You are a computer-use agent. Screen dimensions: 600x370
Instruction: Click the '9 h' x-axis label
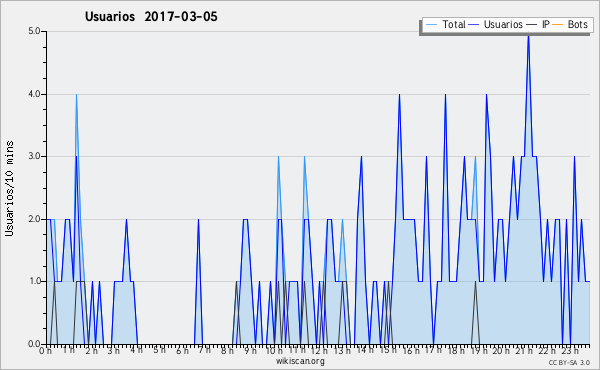point(250,351)
